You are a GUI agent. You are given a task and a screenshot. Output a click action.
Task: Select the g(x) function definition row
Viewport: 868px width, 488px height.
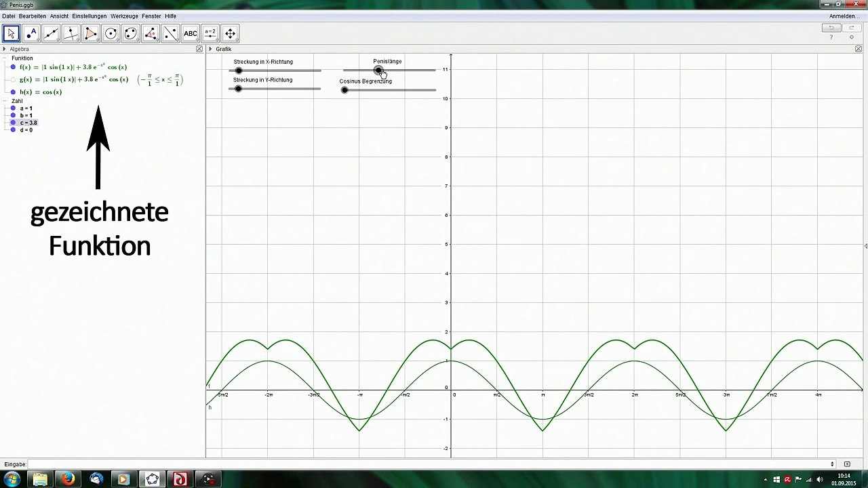101,79
